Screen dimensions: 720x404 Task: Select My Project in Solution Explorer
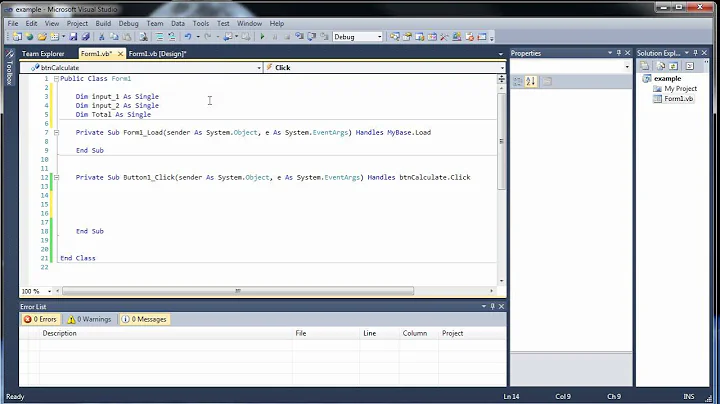tap(680, 89)
